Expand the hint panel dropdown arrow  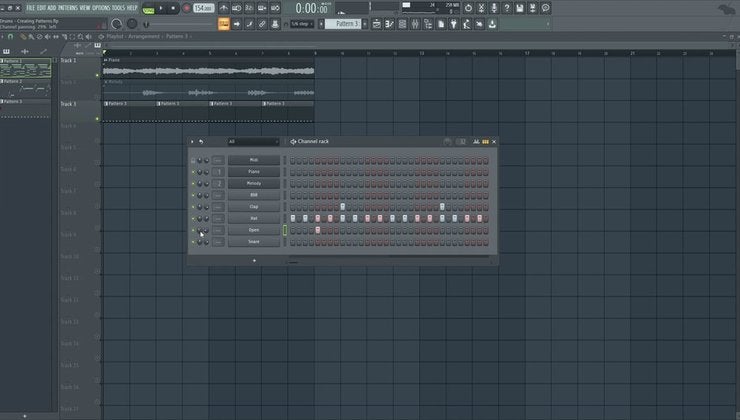point(547,24)
